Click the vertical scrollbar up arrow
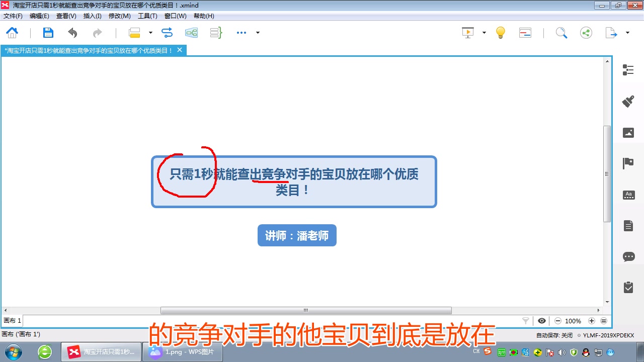The image size is (644, 362). 607,61
